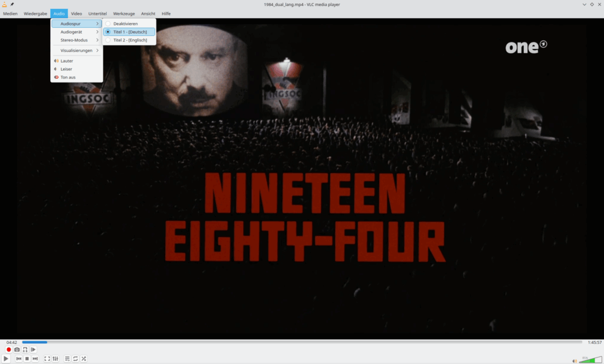Screen dimensions: 604x364
Task: Expand the Audiogerät submenu
Action: tap(77, 32)
